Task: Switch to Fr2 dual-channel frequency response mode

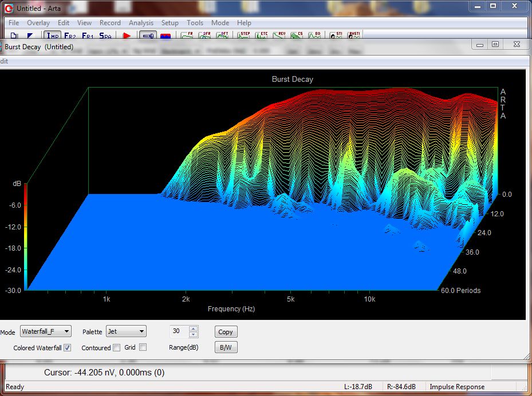Action: click(70, 35)
